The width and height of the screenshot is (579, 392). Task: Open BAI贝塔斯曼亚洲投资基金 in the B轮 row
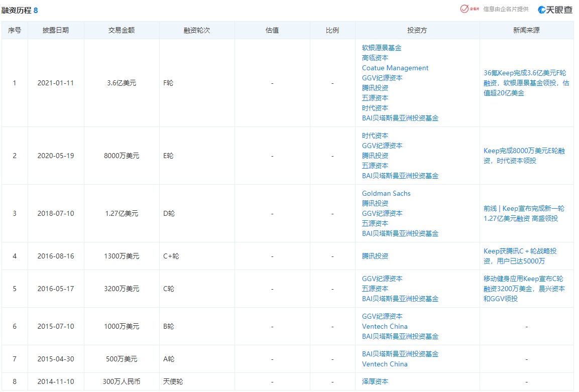tap(400, 336)
